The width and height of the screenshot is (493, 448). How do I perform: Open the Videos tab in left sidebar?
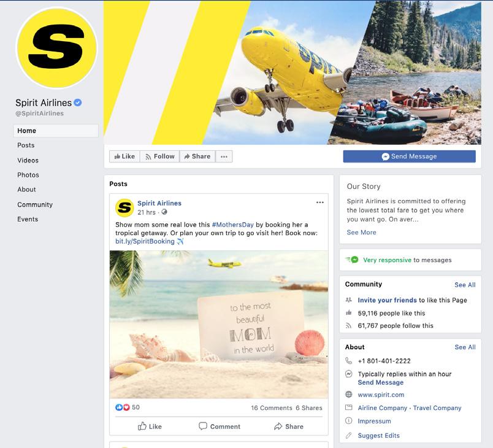(28, 160)
